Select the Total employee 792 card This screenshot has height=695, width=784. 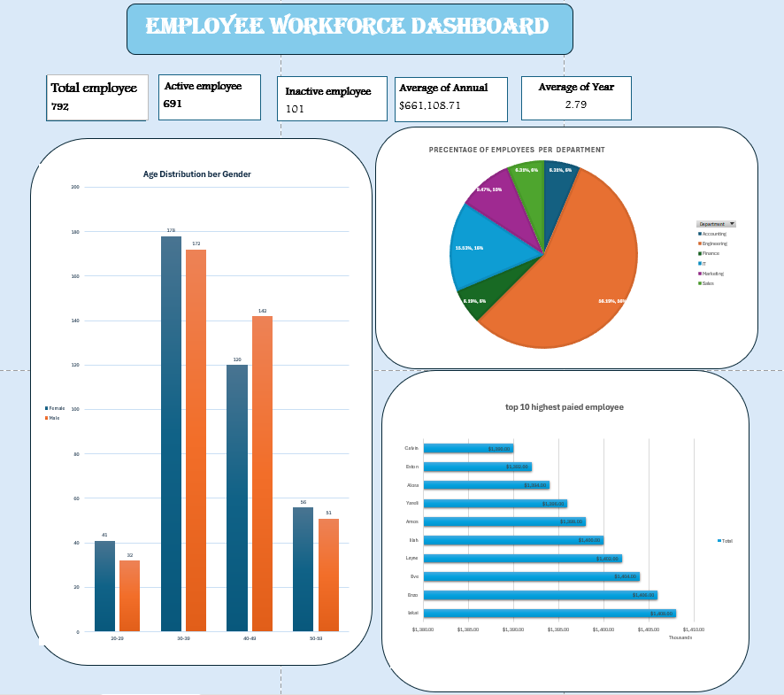pyautogui.click(x=96, y=97)
